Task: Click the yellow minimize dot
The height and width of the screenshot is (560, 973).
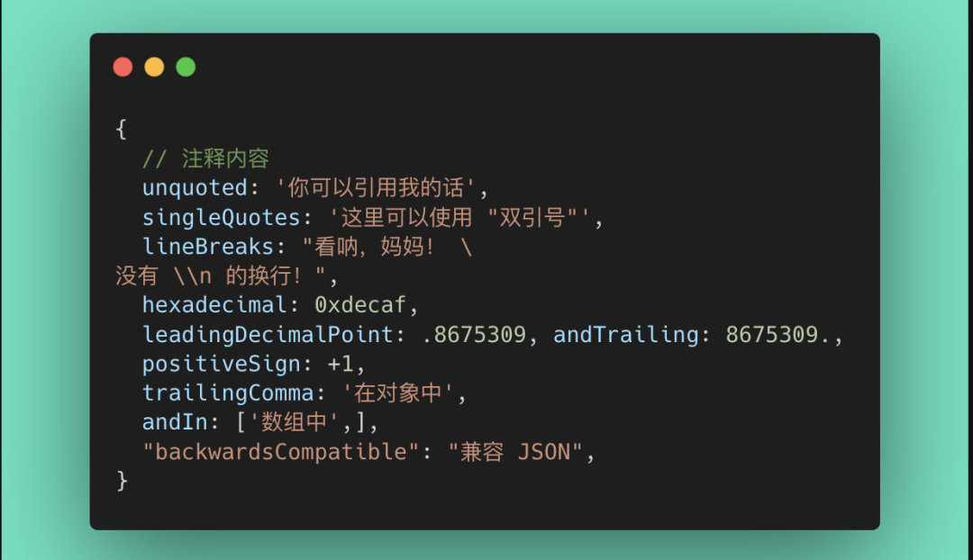Action: pyautogui.click(x=154, y=67)
